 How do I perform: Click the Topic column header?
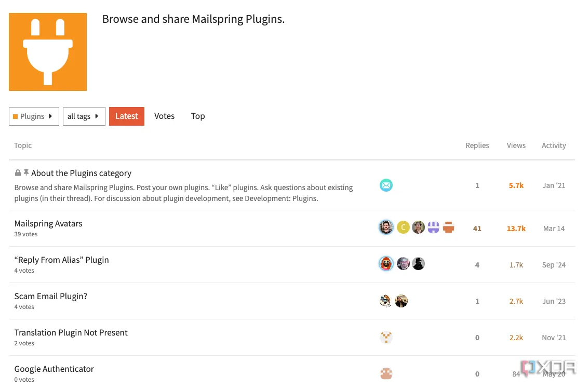tap(23, 145)
